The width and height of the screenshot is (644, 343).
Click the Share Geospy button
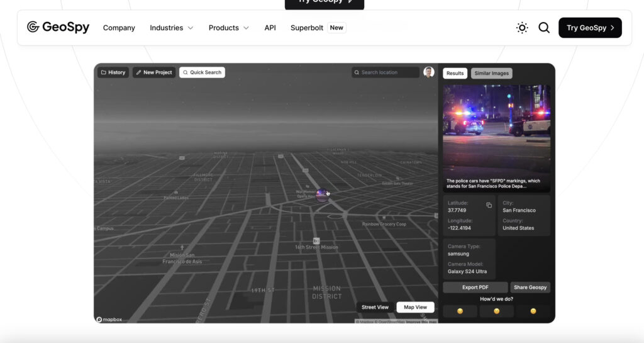(x=530, y=287)
